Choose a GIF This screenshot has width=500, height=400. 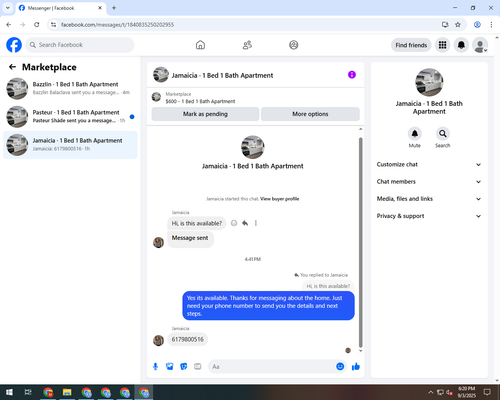pos(198,367)
